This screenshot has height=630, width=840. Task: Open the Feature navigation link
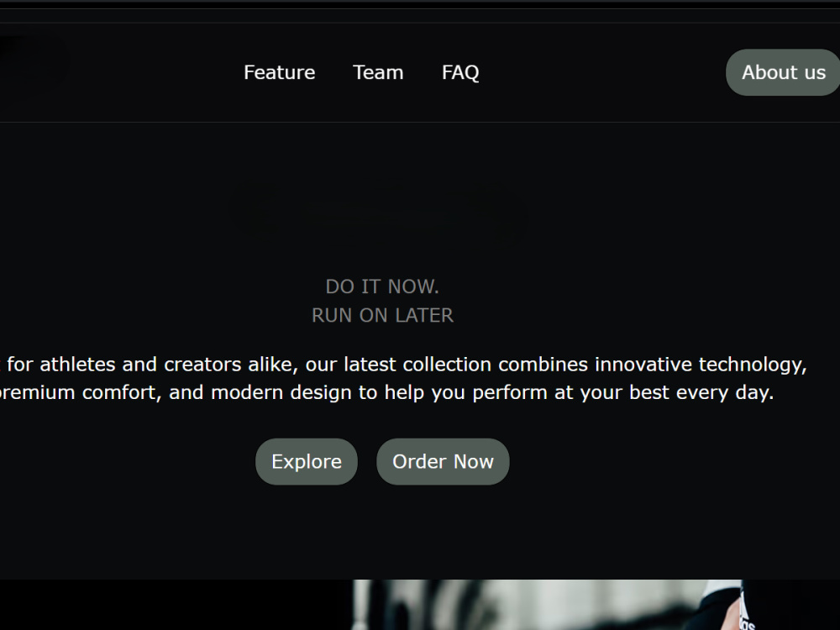tap(279, 72)
